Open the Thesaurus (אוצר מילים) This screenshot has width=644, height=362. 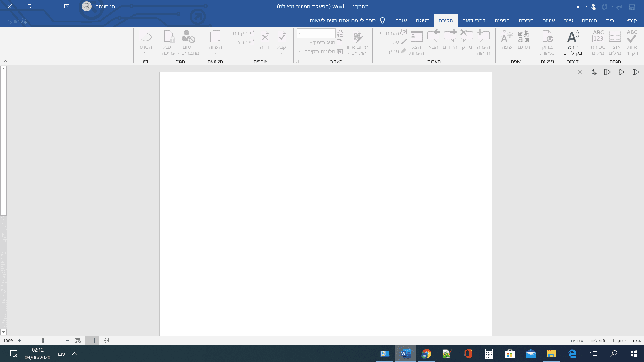click(x=615, y=43)
